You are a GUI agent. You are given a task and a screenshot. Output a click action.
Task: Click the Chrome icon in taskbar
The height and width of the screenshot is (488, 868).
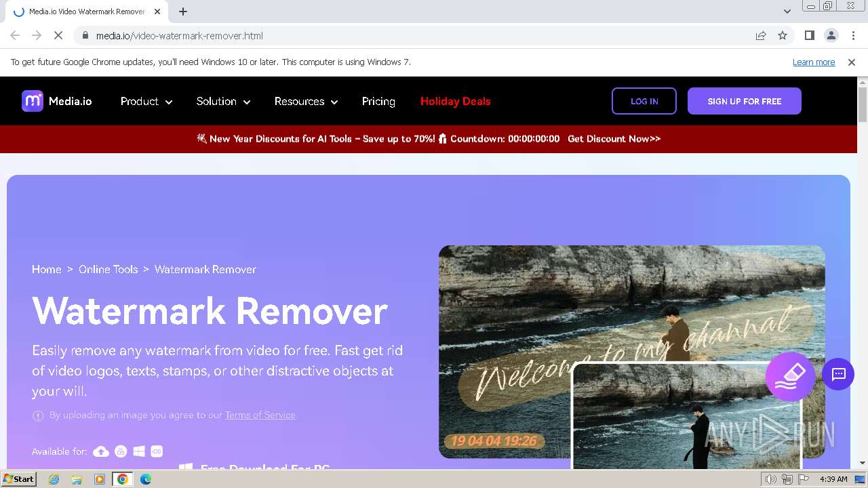[x=123, y=479]
